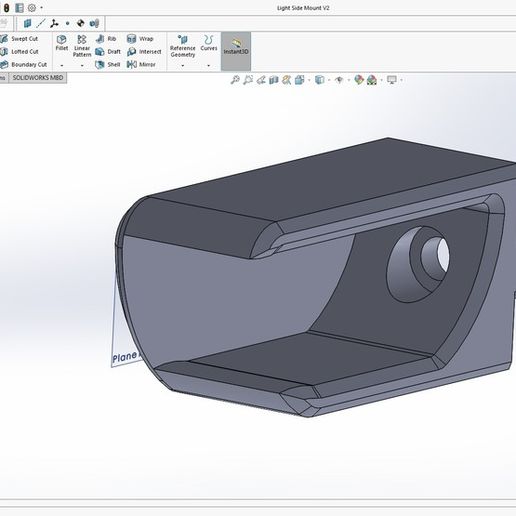Open the View Orientation icon
This screenshot has height=516, width=516.
tap(300, 80)
